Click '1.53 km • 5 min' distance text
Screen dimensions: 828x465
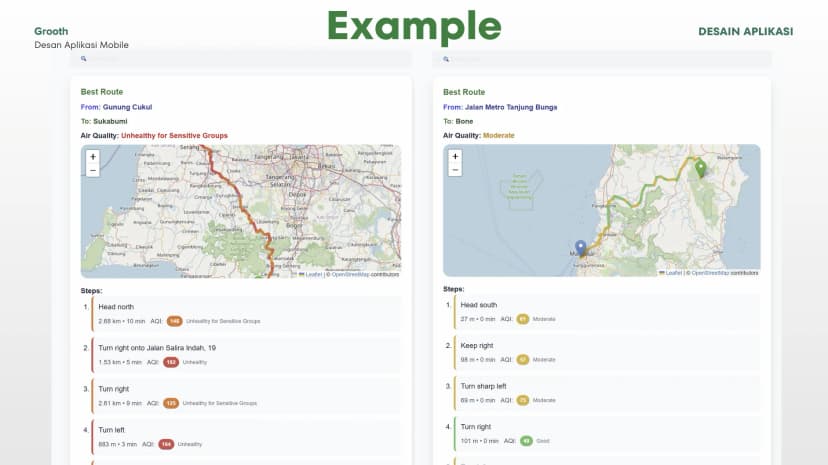click(120, 362)
